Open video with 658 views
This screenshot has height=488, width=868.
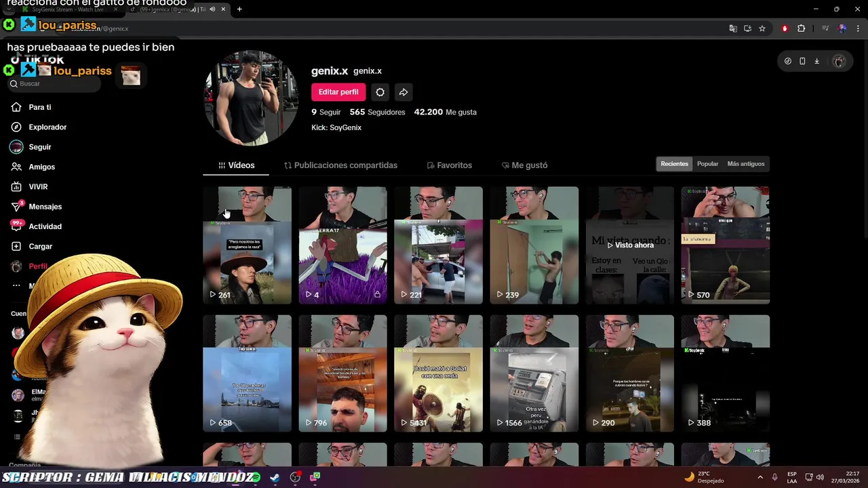coord(247,373)
